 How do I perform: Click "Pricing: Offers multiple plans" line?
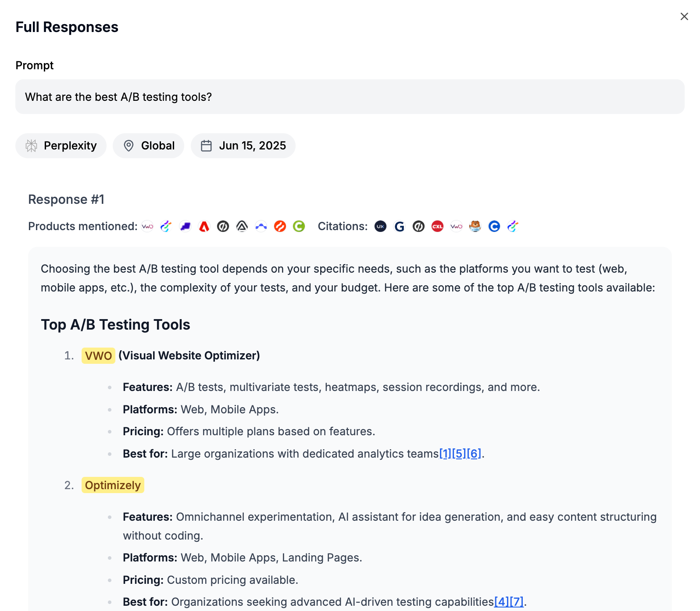click(249, 431)
